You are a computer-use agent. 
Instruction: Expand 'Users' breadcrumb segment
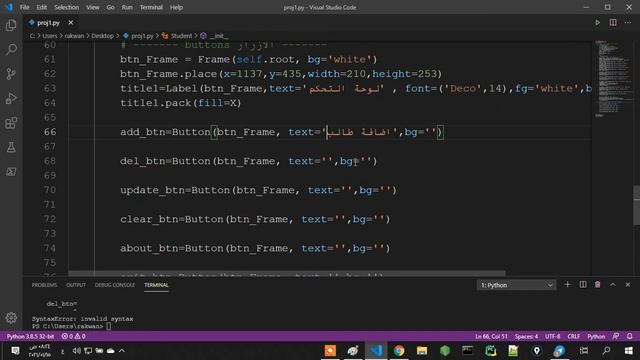pos(50,36)
